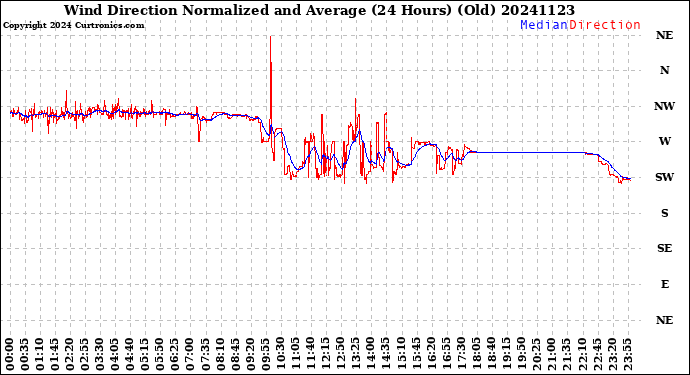Click the N axis label
Image resolution: width=690 pixels, height=375 pixels.
(664, 70)
